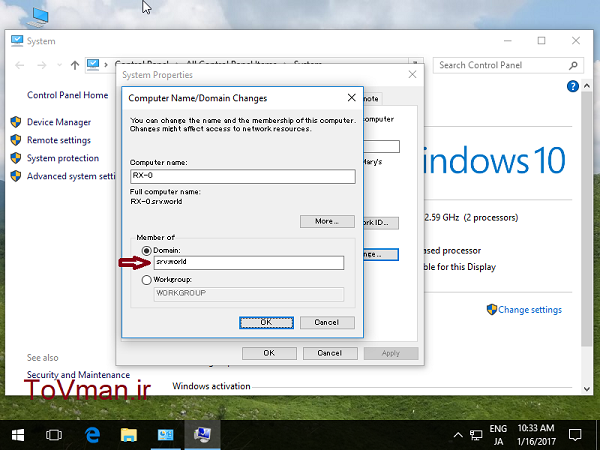Go up one level with Up arrow
The width and height of the screenshot is (600, 450).
(x=75, y=65)
